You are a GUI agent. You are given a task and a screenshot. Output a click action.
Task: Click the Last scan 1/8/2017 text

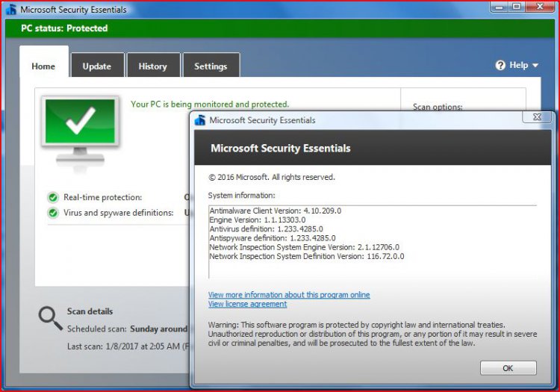coord(128,346)
